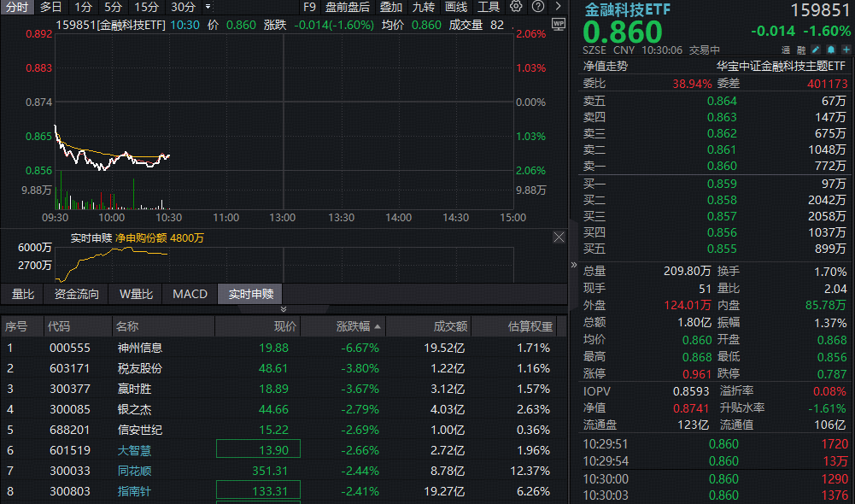Open the help question-mark icon
Viewport: 855px width, 504px height.
pos(538,7)
